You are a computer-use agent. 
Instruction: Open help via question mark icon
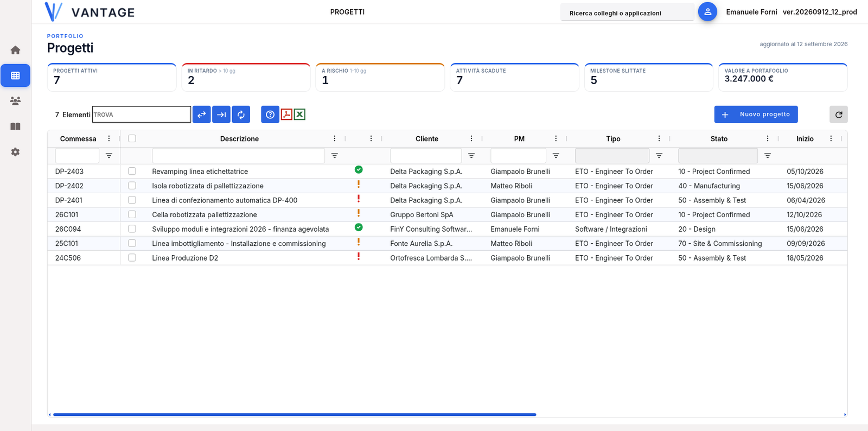(x=270, y=115)
